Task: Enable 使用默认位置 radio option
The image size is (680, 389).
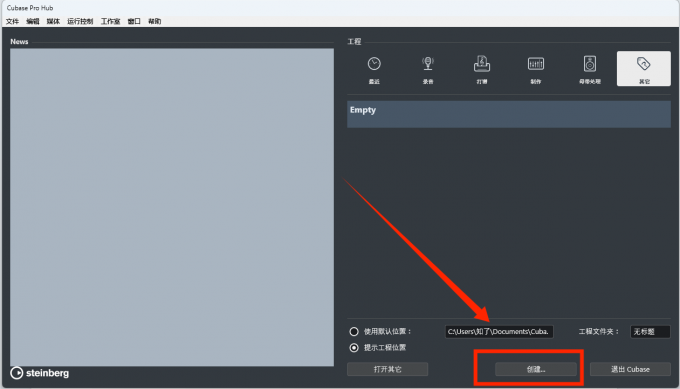Action: click(354, 332)
